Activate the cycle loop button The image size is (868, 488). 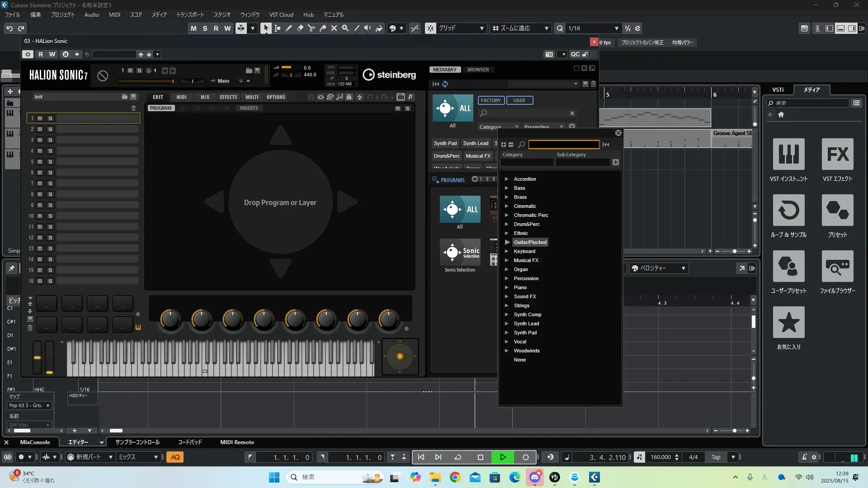click(458, 457)
